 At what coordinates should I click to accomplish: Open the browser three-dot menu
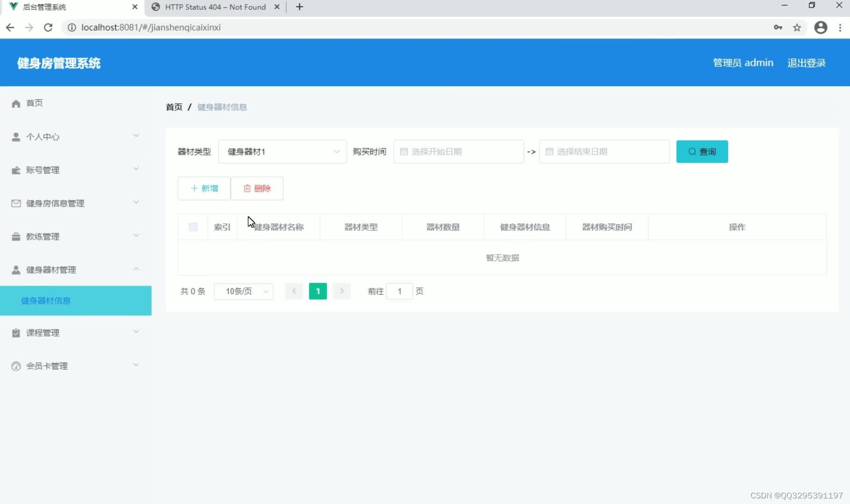(x=840, y=28)
